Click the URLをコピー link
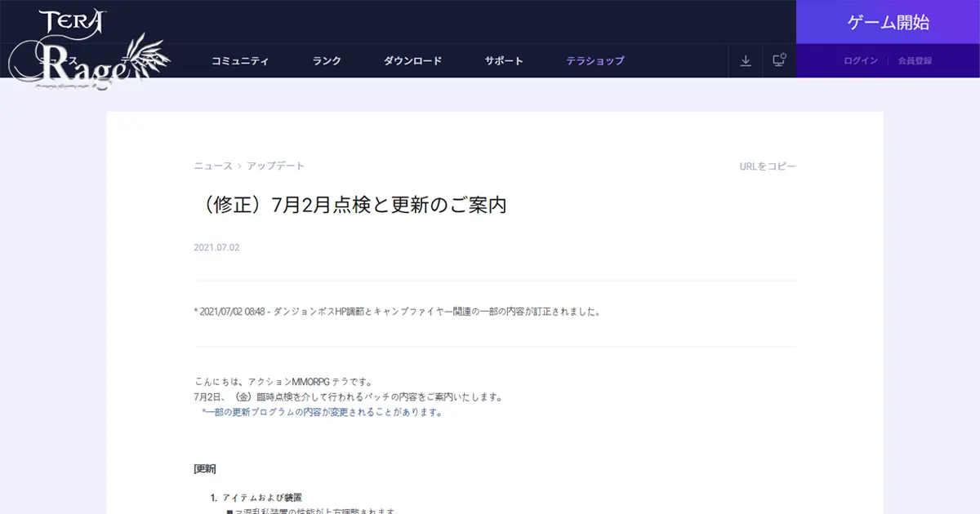 pos(767,166)
